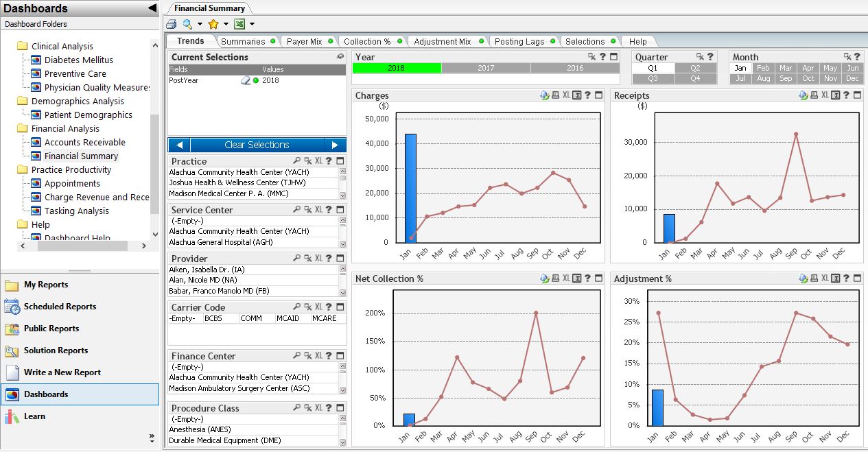868x452 pixels.
Task: Go forward one selection with right arrow
Action: (x=335, y=145)
